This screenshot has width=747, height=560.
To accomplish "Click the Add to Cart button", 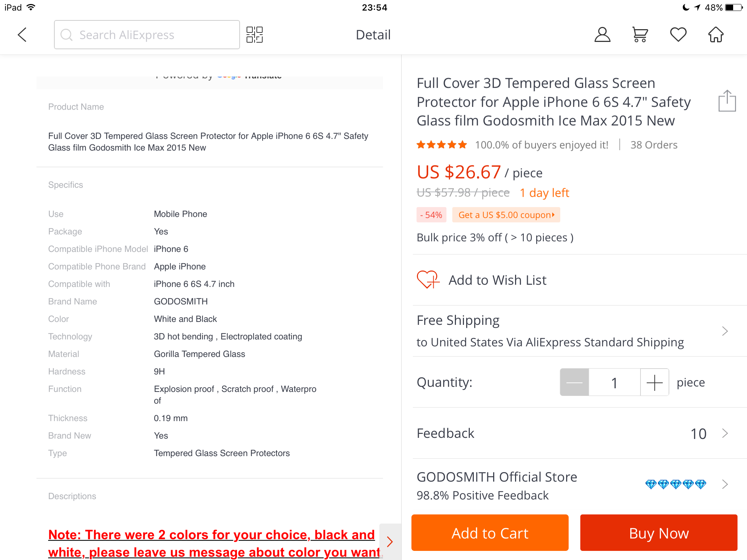I will pyautogui.click(x=490, y=533).
